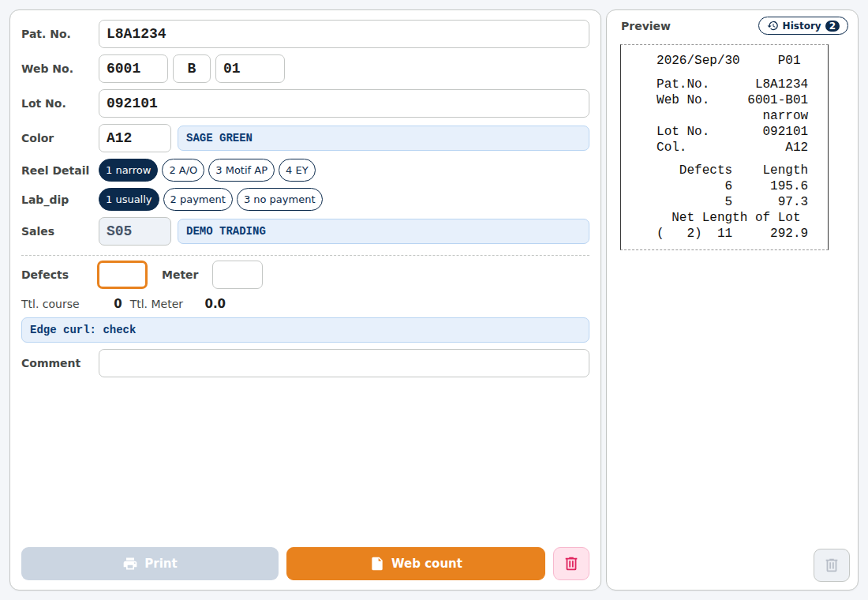This screenshot has width=868, height=600.
Task: Choose the '4 EY' reel option
Action: point(297,170)
